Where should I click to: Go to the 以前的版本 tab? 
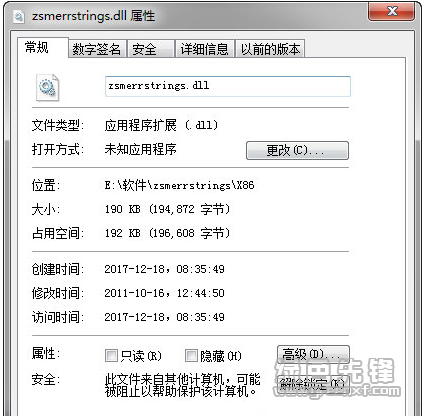[270, 49]
